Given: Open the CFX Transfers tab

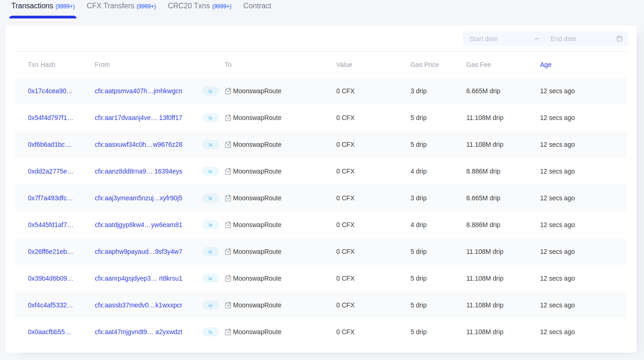Looking at the screenshot, I should pyautogui.click(x=121, y=6).
